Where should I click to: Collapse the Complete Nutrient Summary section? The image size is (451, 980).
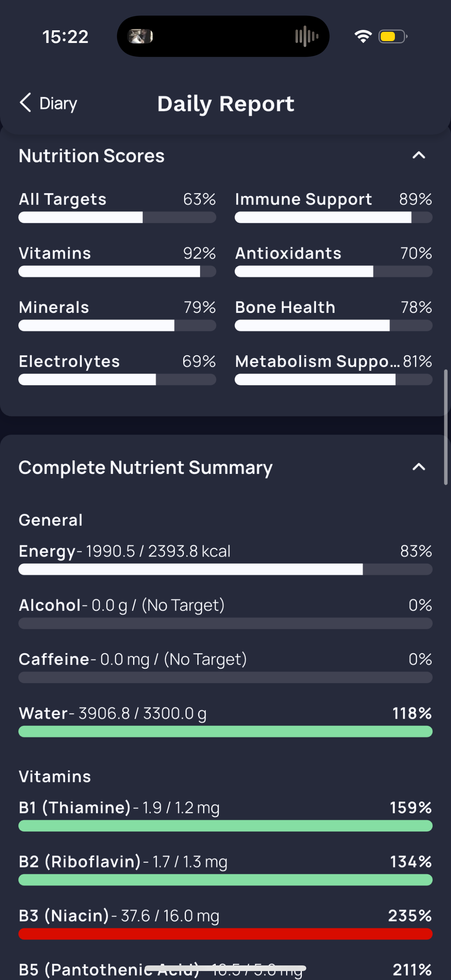(x=418, y=467)
